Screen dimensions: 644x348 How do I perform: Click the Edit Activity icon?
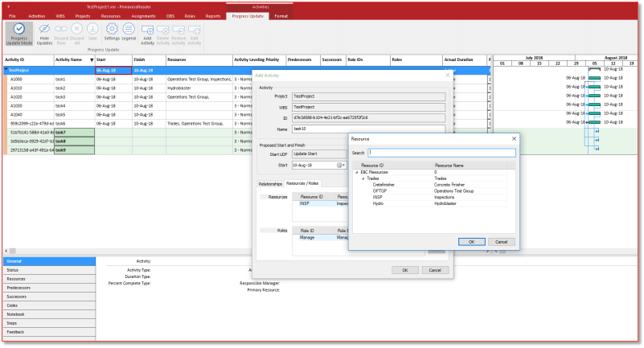click(x=195, y=30)
